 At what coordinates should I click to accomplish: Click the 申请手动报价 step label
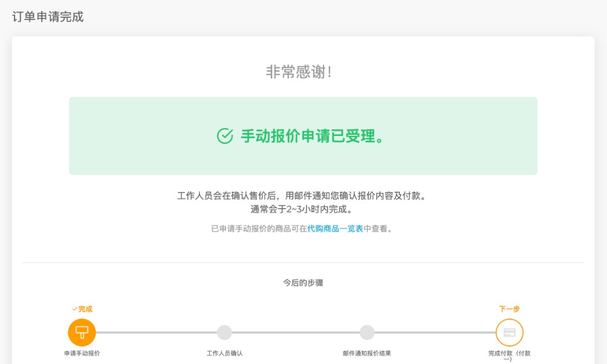point(82,353)
